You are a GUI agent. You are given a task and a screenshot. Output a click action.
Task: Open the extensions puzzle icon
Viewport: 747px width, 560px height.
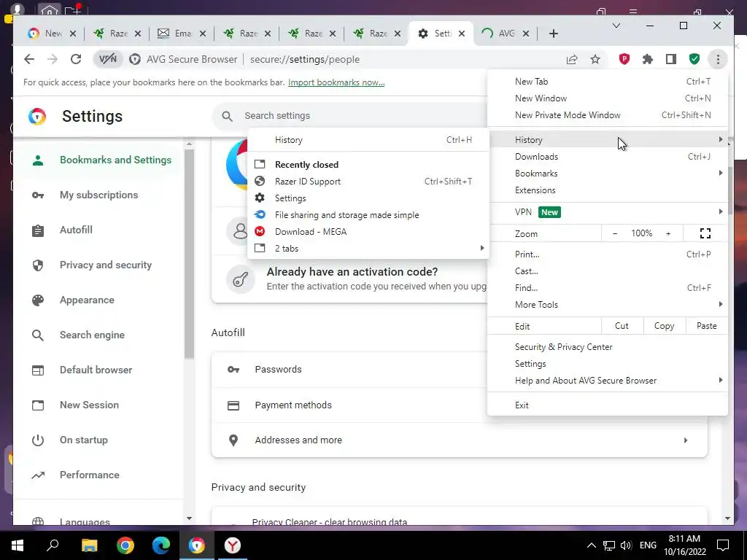(648, 59)
